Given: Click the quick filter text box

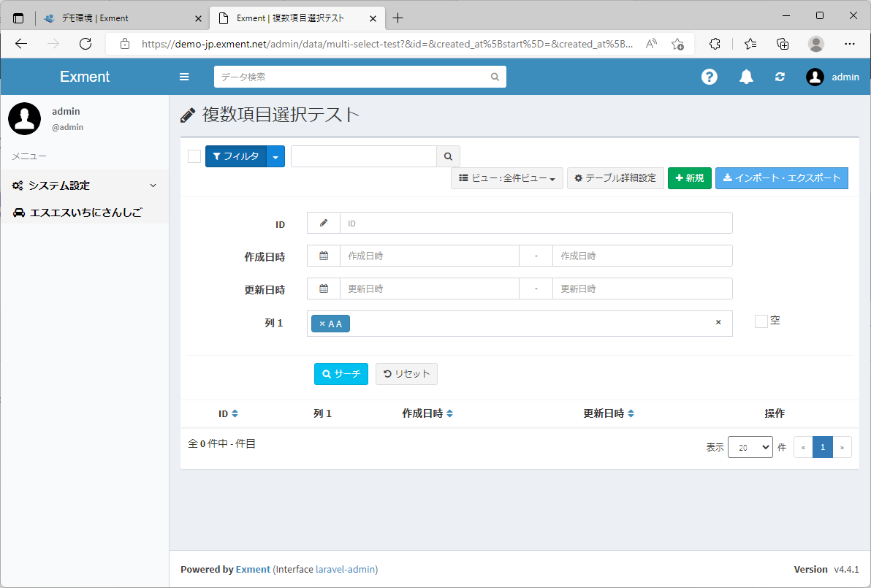Looking at the screenshot, I should coord(364,156).
